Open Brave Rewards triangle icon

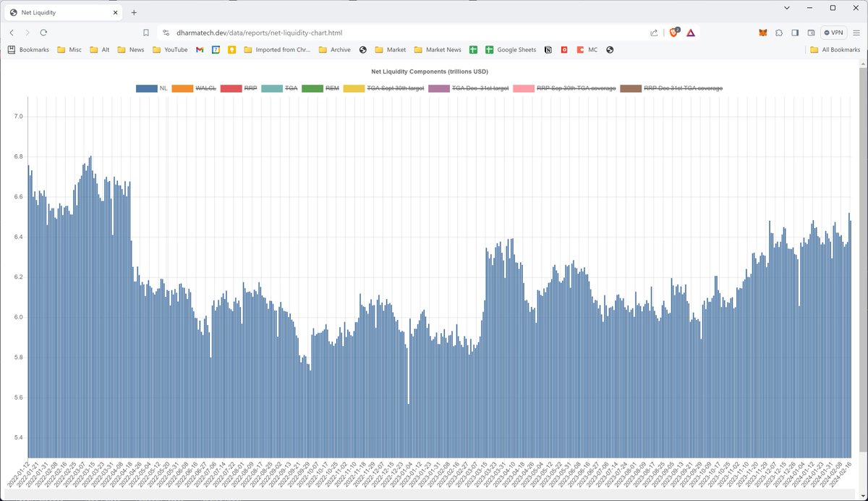tap(691, 33)
